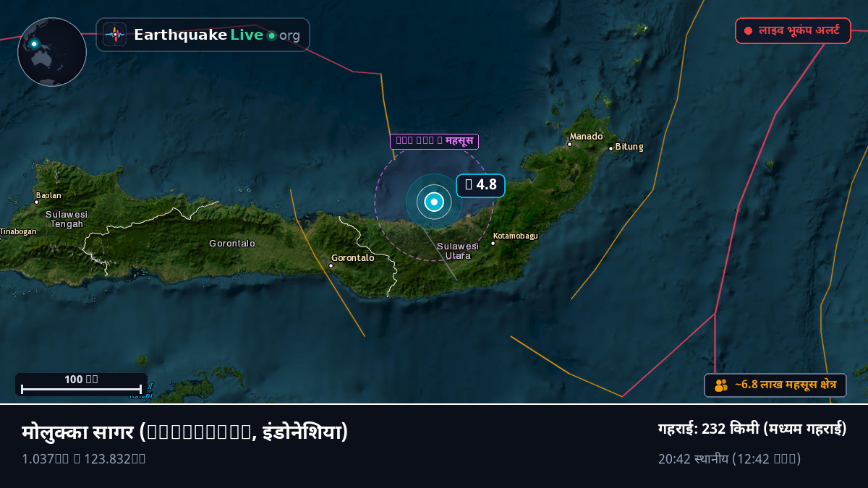Viewport: 868px width, 488px height.
Task: Open the globe minimap thumbnail
Action: tap(52, 52)
